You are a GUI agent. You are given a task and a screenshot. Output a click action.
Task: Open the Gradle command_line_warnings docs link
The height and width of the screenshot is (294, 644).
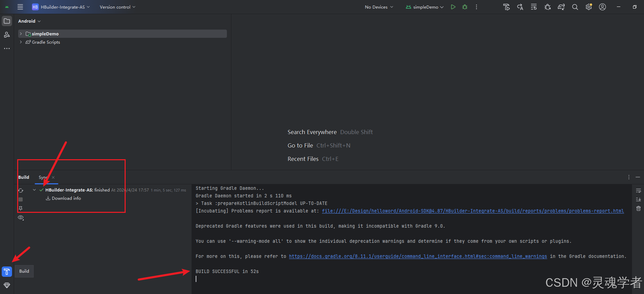(418, 256)
